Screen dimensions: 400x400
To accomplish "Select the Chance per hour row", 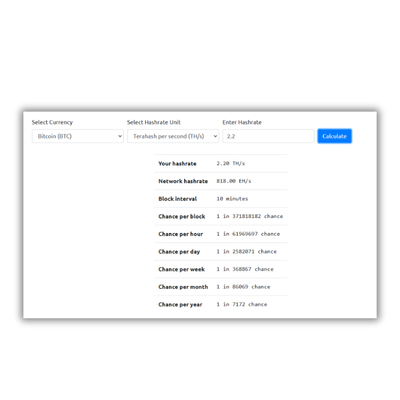I will [220, 234].
